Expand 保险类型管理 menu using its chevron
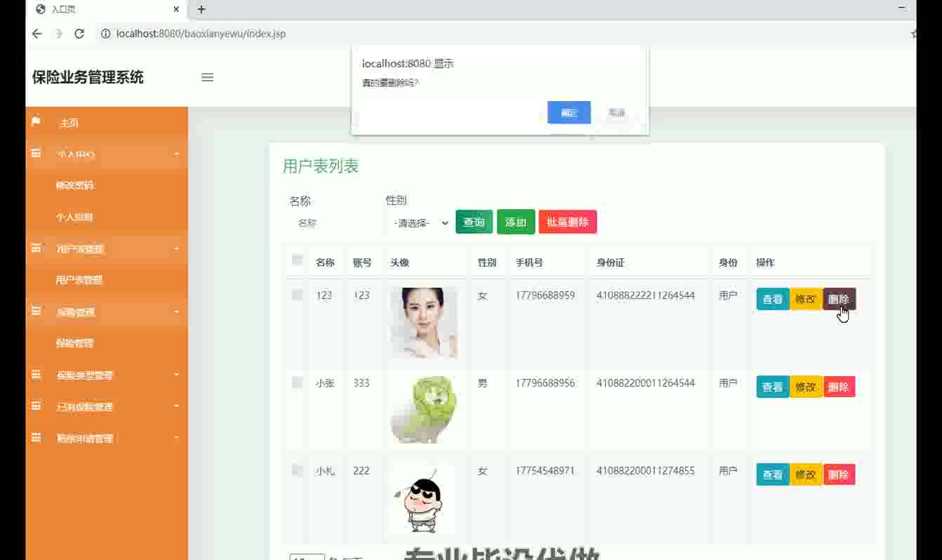The width and height of the screenshot is (942, 560). click(177, 375)
